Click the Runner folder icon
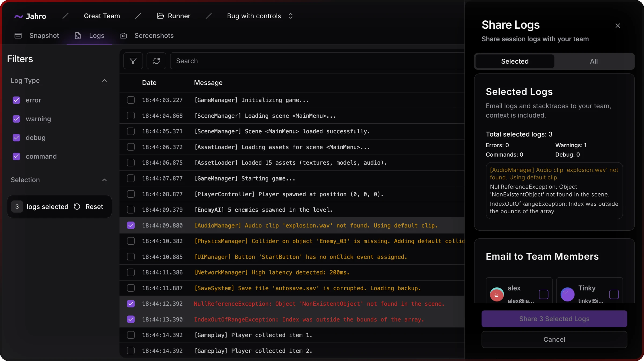 coord(160,16)
